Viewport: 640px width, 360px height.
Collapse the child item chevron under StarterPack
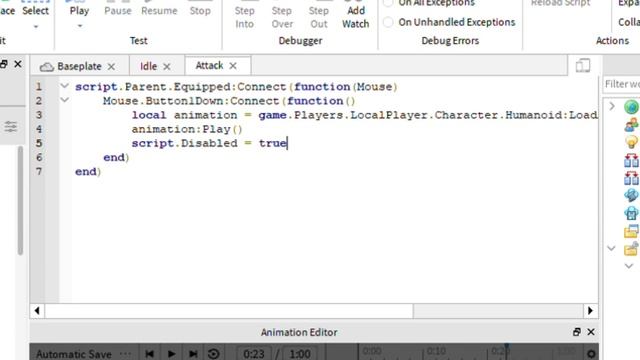(629, 266)
